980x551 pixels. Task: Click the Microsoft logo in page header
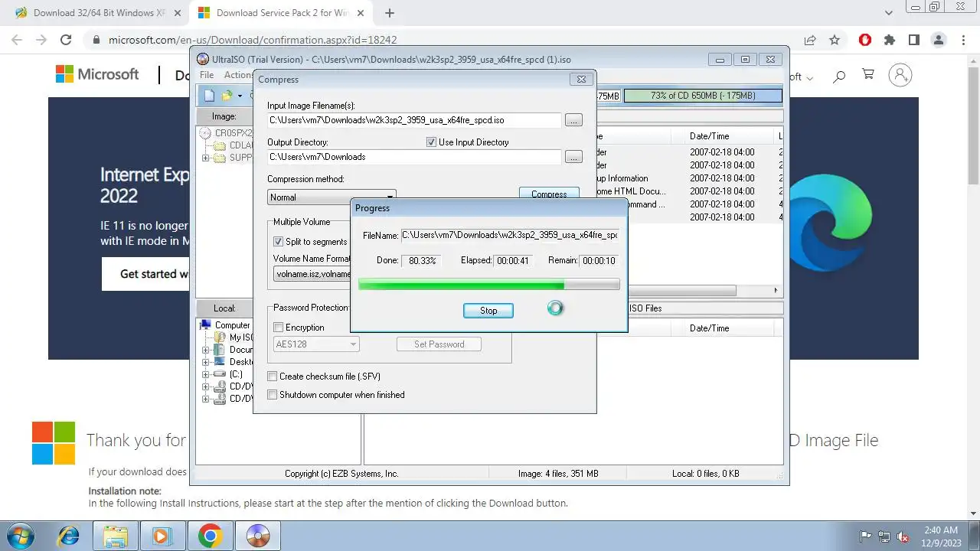(x=97, y=74)
